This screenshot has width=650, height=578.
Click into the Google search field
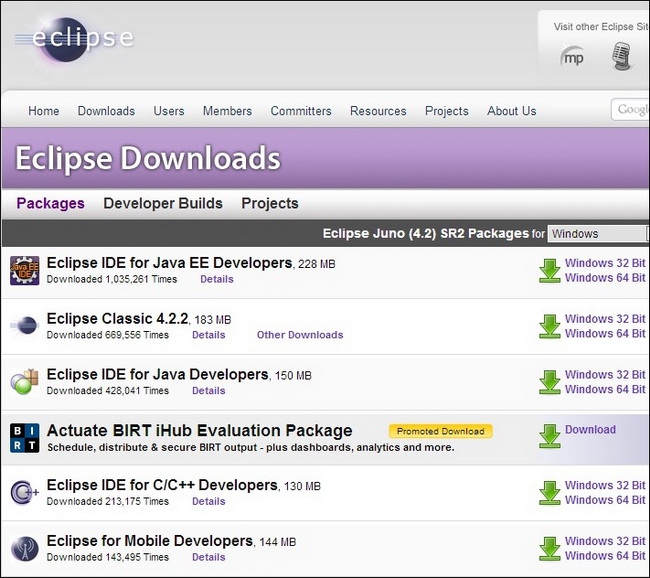[x=631, y=109]
